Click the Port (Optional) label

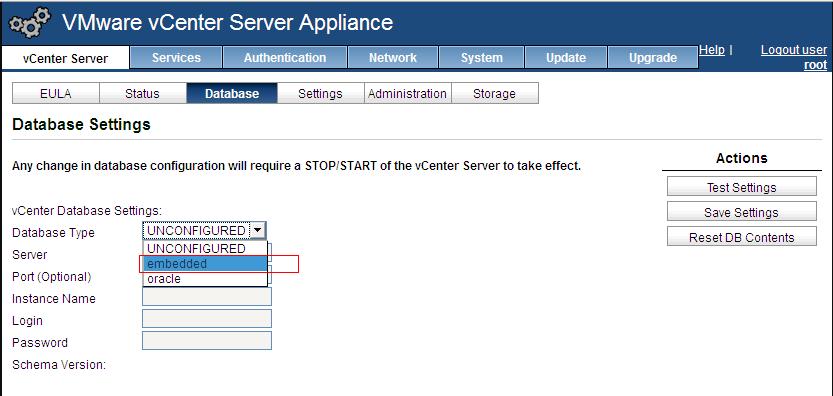tap(52, 277)
